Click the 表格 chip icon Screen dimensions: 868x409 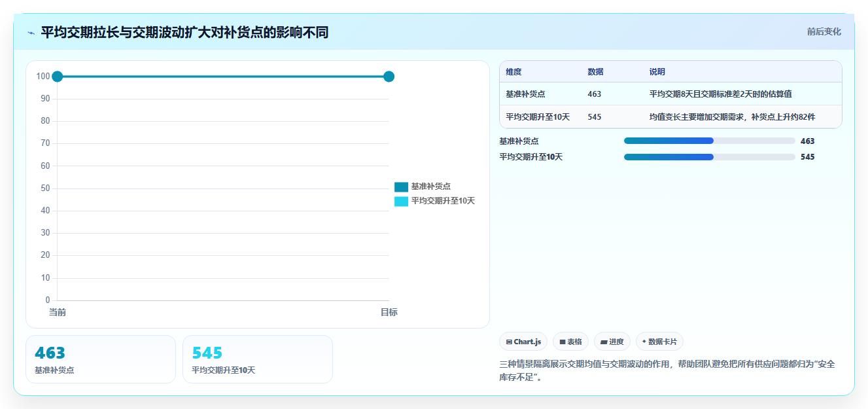pyautogui.click(x=563, y=342)
